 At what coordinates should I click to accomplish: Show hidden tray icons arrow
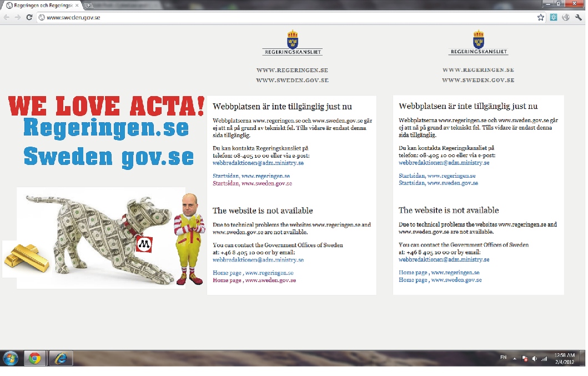tap(515, 359)
